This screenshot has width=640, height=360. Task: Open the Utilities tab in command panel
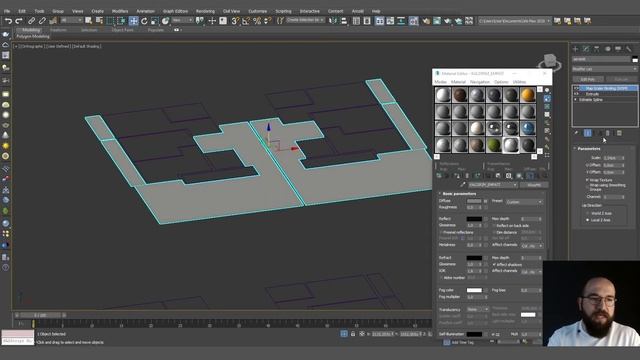[x=629, y=49]
